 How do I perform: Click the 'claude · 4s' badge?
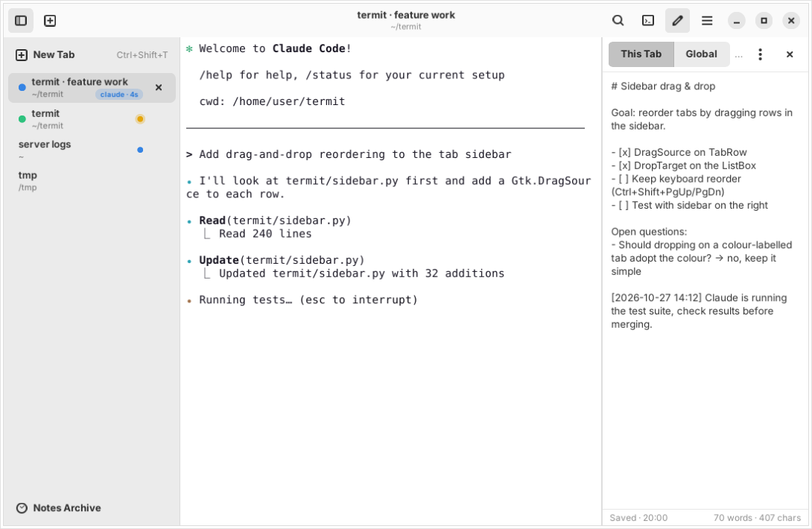[x=119, y=95]
